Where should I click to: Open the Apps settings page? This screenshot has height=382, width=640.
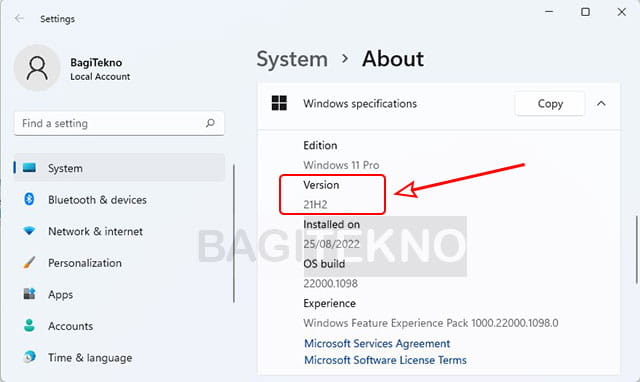(x=119, y=294)
